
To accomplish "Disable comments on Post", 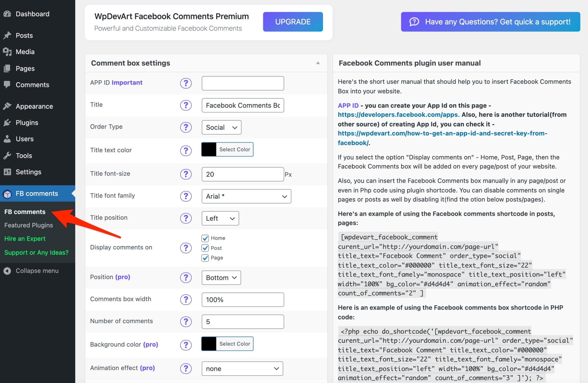I will 205,248.
